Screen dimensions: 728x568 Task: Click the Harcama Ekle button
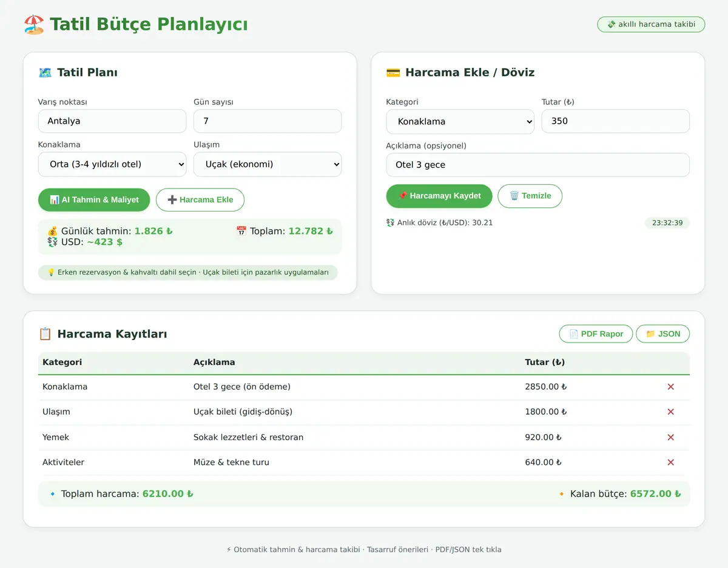tap(200, 199)
